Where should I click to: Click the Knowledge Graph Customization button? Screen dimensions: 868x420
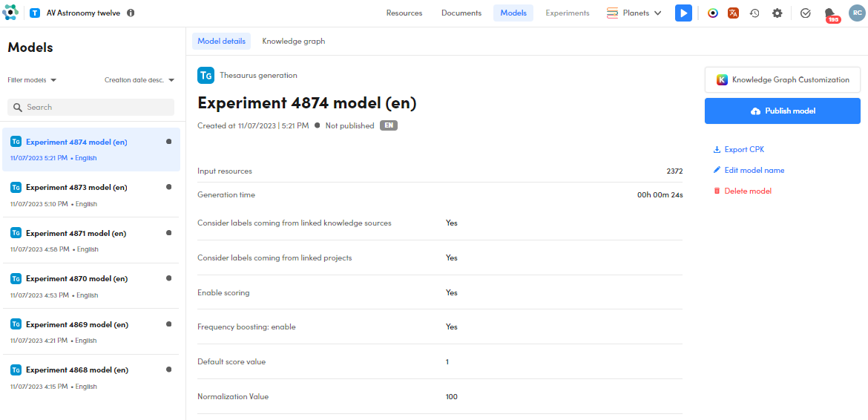click(782, 80)
